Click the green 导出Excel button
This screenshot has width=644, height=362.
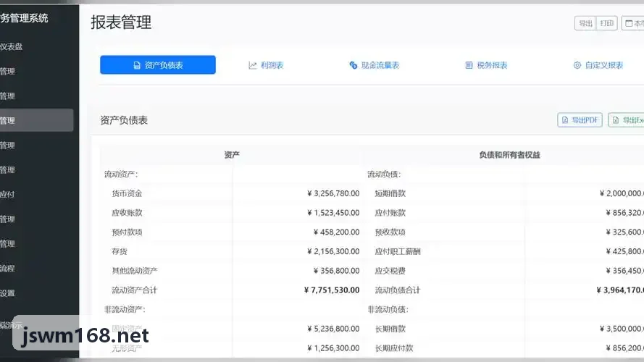[x=627, y=120]
